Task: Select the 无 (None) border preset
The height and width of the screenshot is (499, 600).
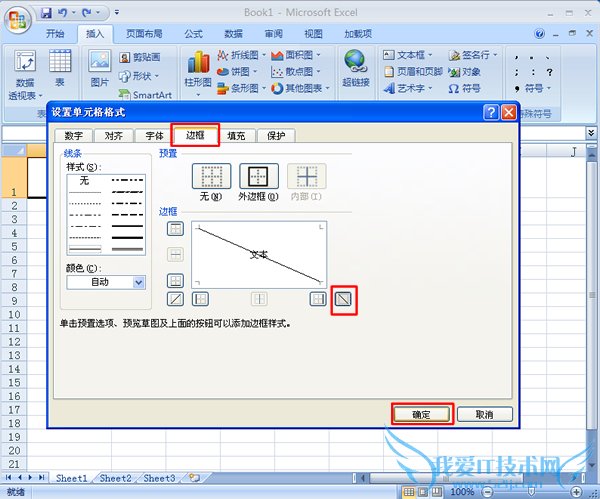Action: pos(211,176)
